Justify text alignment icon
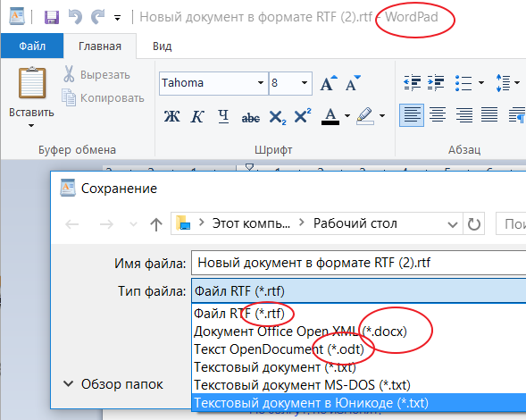 489,115
